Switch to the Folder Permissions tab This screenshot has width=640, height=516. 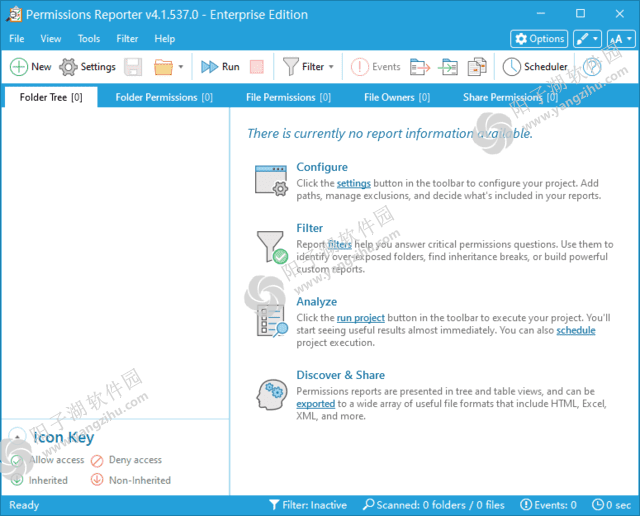point(164,97)
